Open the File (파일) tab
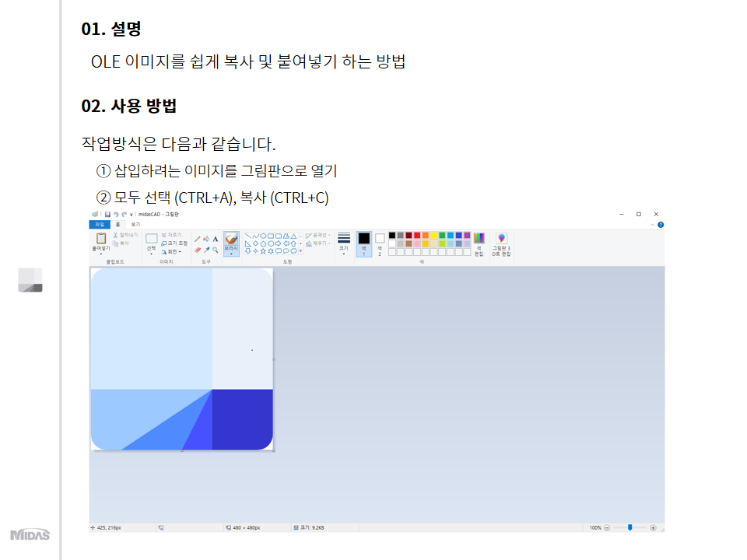 pyautogui.click(x=100, y=224)
